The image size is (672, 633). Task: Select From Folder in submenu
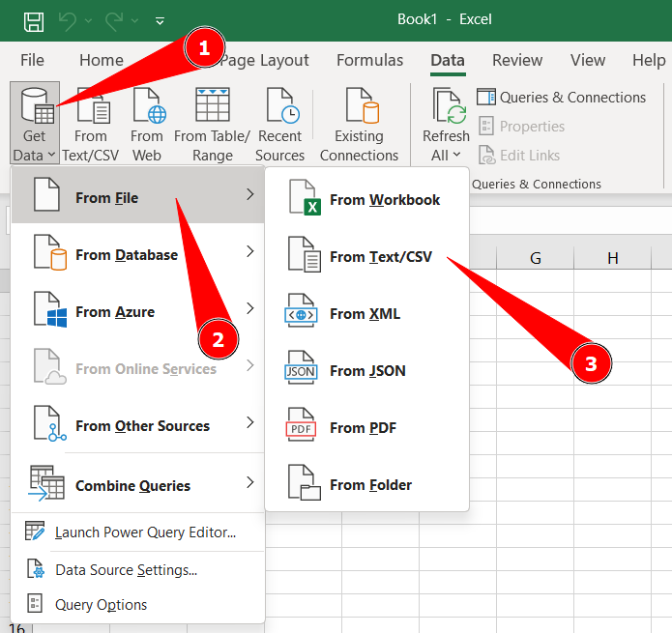point(367,483)
